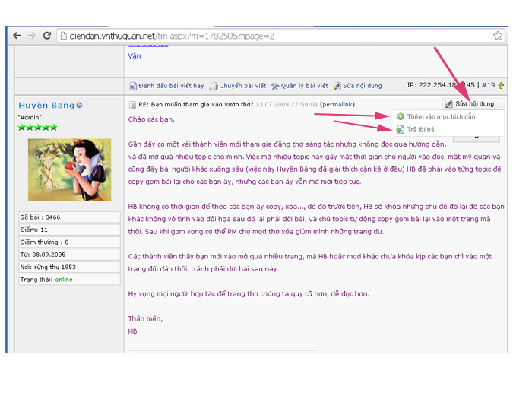Open the Snow White avatar image

pyautogui.click(x=70, y=169)
